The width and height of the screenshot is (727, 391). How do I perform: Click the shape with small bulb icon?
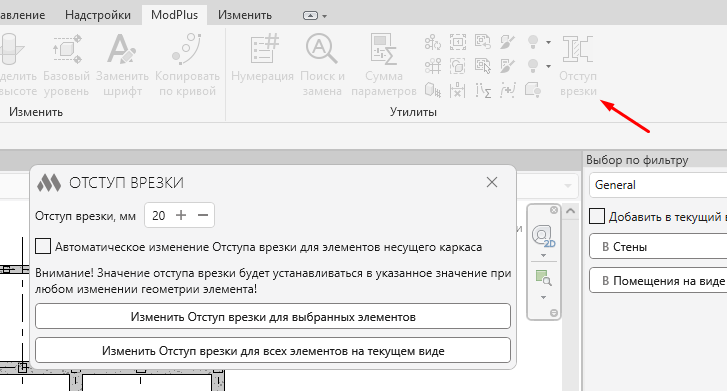tap(533, 90)
